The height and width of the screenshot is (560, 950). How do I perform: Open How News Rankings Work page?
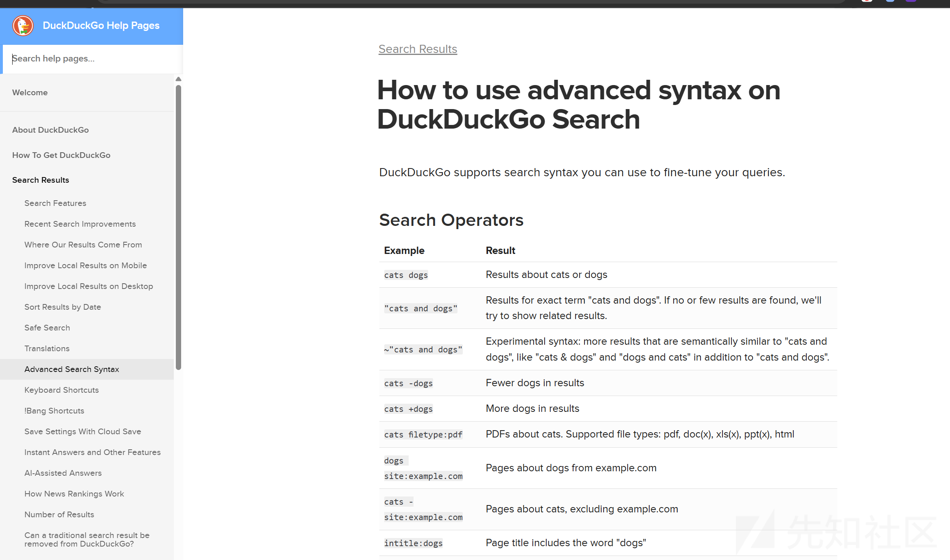(74, 494)
